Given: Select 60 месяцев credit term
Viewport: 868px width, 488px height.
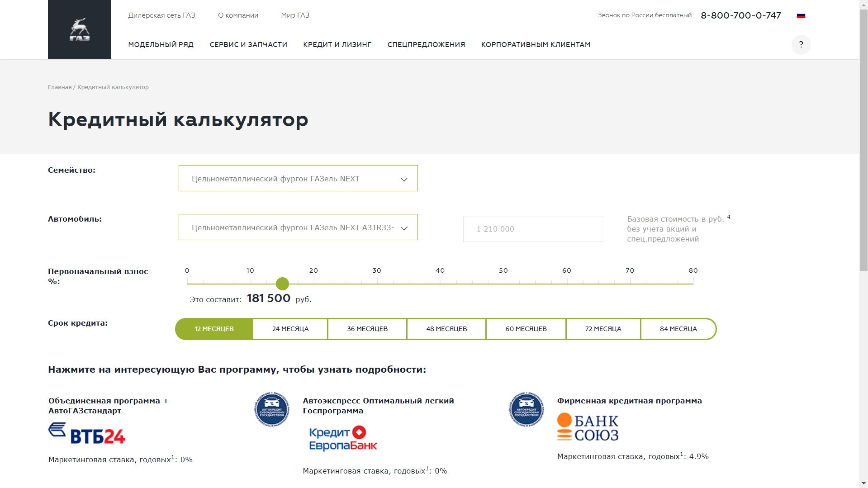Looking at the screenshot, I should point(526,329).
